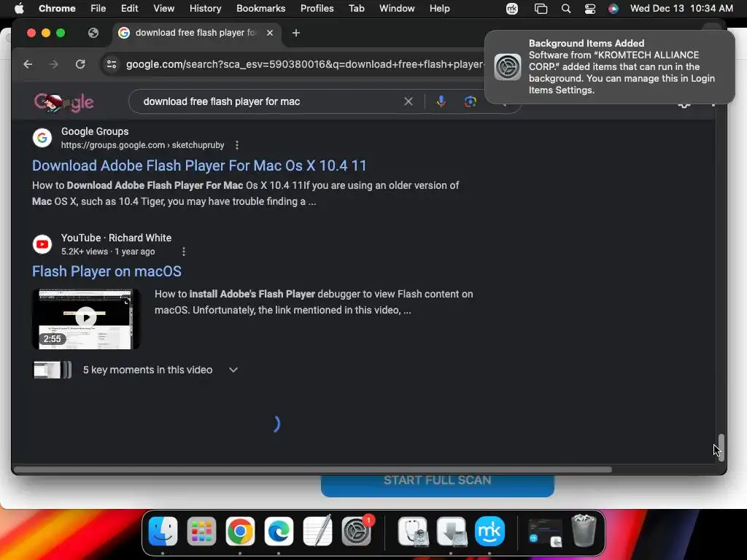
Task: Open Download Adobe Flash Player For Mac link
Action: (x=199, y=166)
